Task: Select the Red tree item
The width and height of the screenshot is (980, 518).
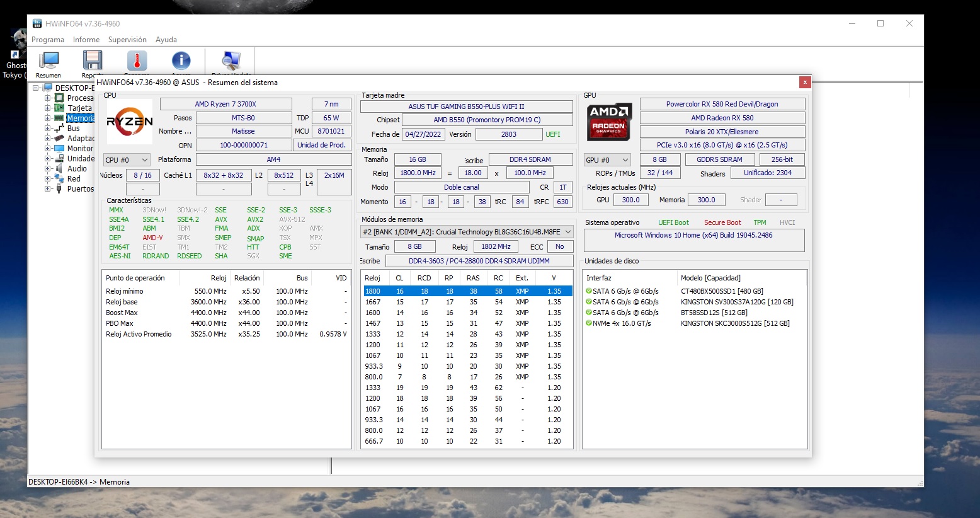Action: [74, 178]
